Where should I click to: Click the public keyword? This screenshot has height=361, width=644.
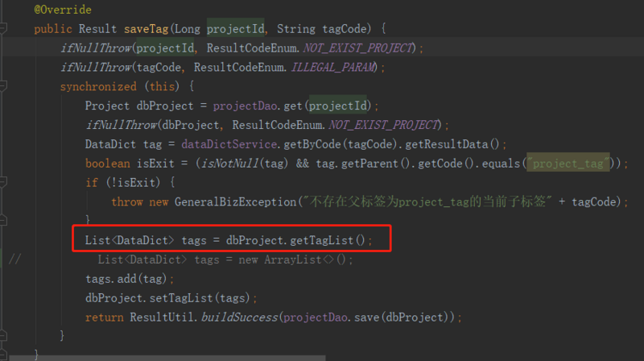pos(53,29)
